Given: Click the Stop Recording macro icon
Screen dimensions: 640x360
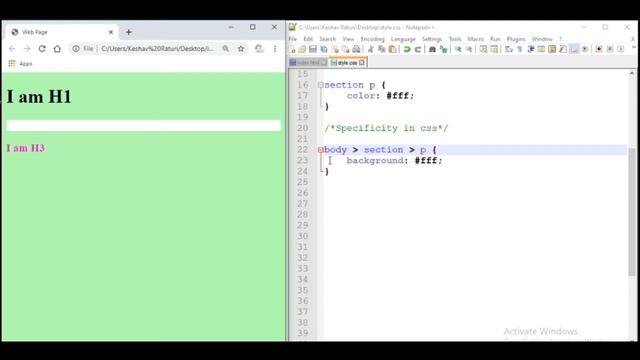Looking at the screenshot, I should (x=610, y=49).
